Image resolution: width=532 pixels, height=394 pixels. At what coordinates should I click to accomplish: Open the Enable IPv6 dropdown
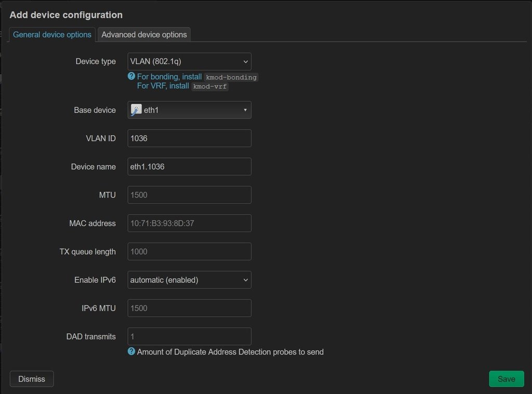[189, 280]
